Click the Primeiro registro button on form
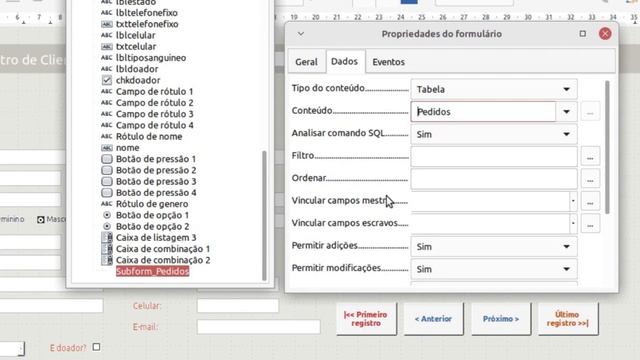This screenshot has height=360, width=640. point(366,319)
